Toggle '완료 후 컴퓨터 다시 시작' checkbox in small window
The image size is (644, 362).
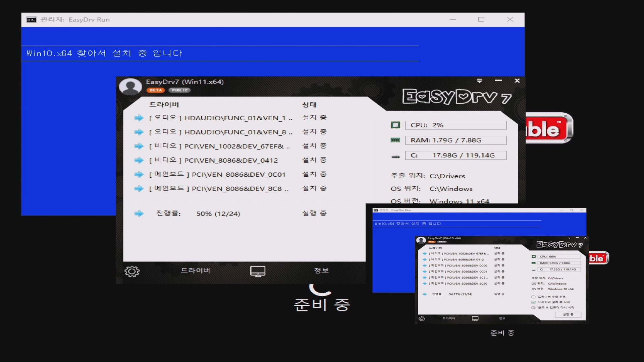533,308
